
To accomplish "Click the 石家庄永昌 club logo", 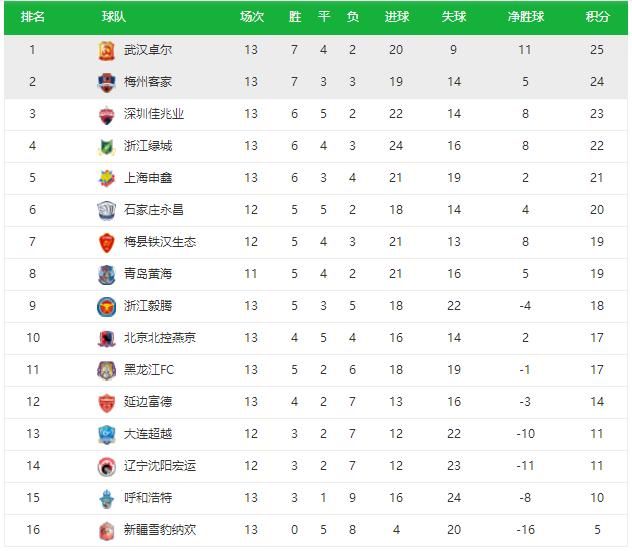I will [x=106, y=210].
